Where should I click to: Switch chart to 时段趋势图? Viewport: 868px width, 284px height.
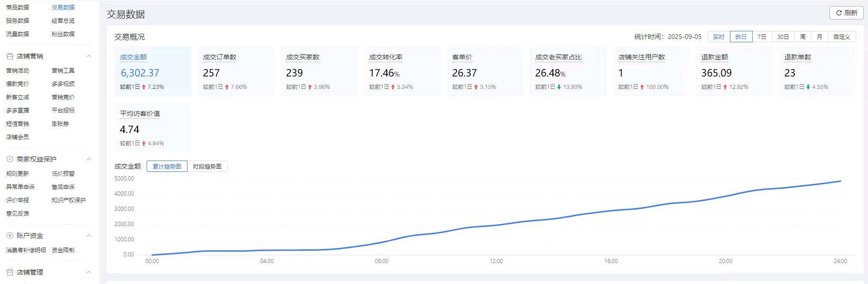click(207, 166)
